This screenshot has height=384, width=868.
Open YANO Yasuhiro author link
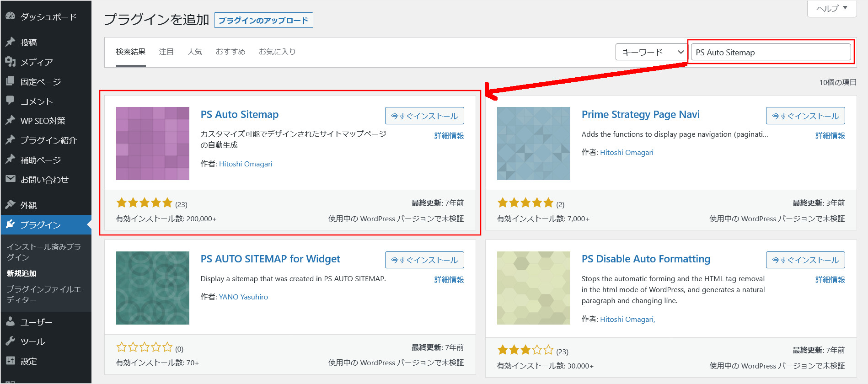pyautogui.click(x=243, y=297)
